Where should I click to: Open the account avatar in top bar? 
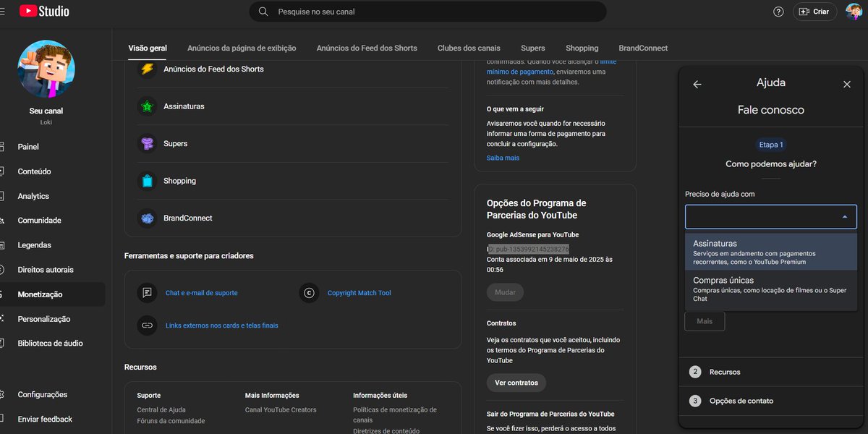pos(854,12)
